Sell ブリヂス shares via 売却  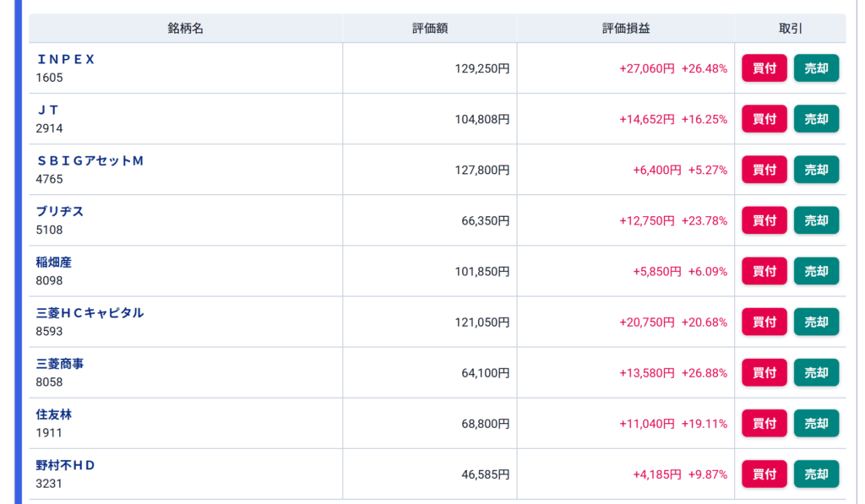pyautogui.click(x=817, y=220)
